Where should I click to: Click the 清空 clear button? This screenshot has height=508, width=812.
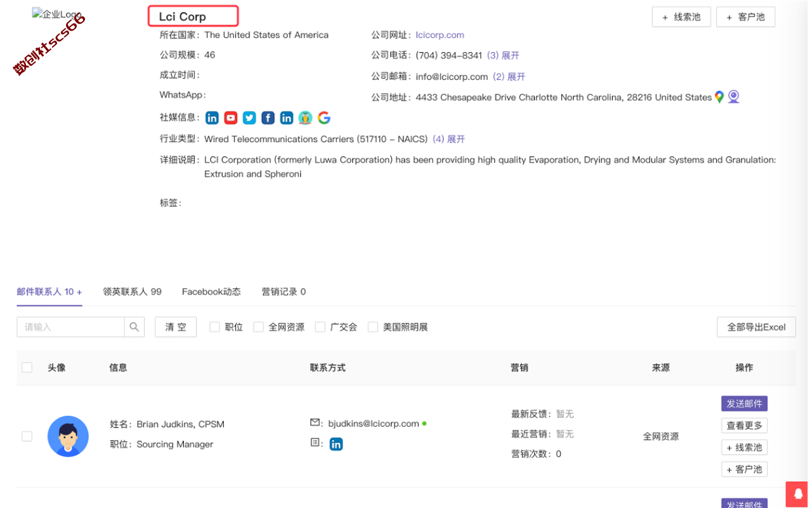[x=176, y=327]
